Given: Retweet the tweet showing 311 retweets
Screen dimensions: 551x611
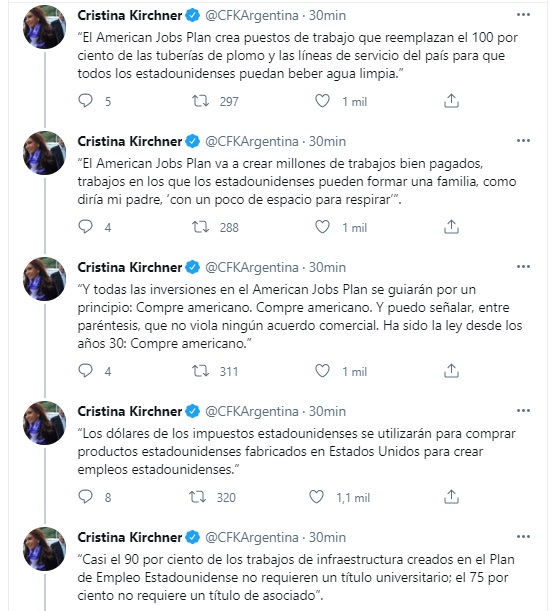Looking at the screenshot, I should click(200, 371).
